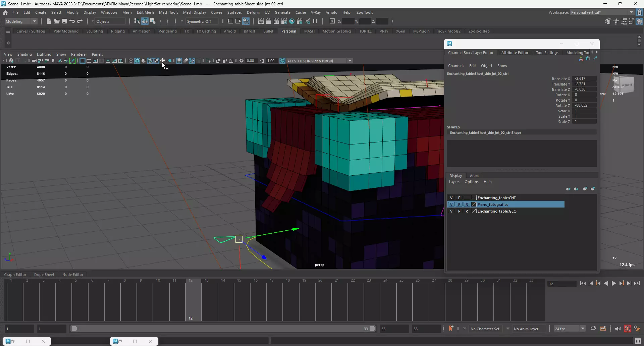Switch to the Rigging shelf tab
Viewport: 644px width, 346px height.
(x=118, y=31)
